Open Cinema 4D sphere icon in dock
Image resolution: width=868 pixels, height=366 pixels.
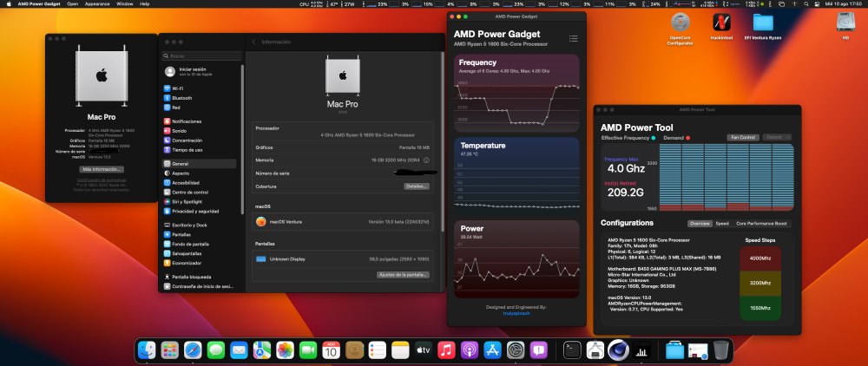click(618, 350)
